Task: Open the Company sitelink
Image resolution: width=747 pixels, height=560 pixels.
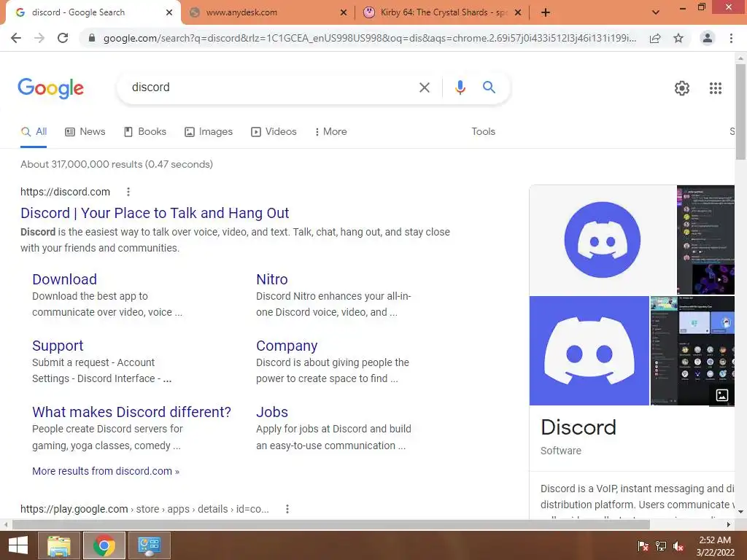Action: (286, 346)
